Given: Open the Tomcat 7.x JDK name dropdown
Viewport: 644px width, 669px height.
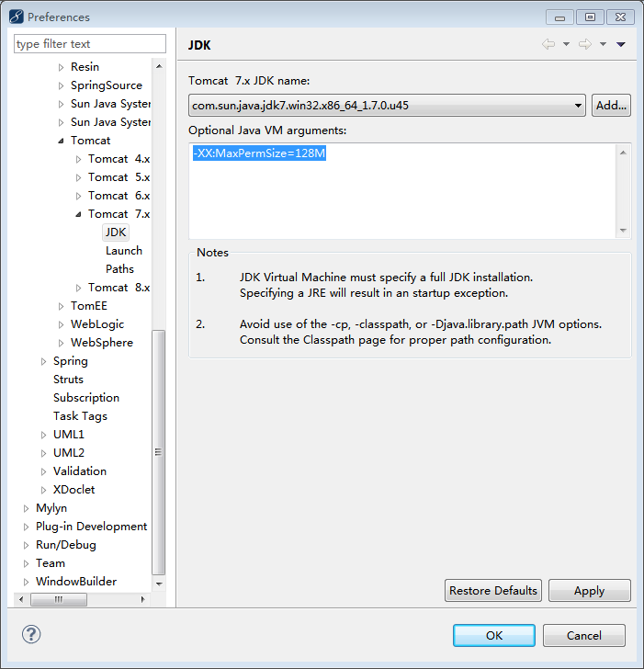Looking at the screenshot, I should [x=388, y=105].
